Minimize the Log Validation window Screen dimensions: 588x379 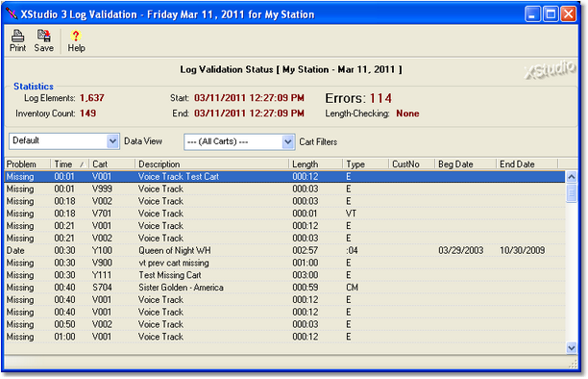(x=532, y=14)
